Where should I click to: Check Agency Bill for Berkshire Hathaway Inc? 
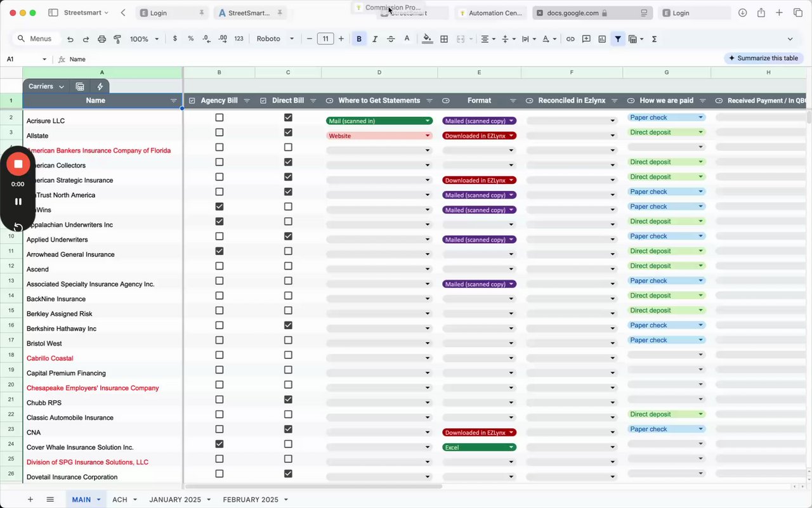tap(219, 325)
